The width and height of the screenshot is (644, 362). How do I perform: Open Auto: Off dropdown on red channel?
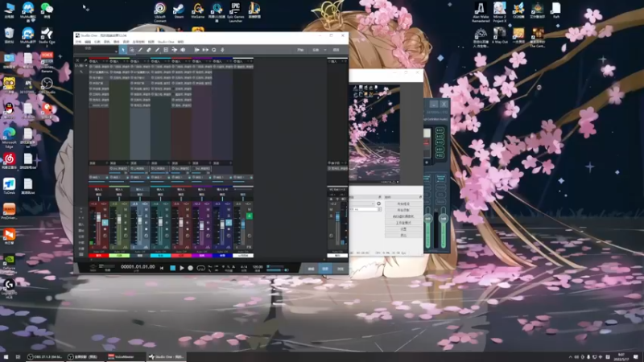coord(98,252)
